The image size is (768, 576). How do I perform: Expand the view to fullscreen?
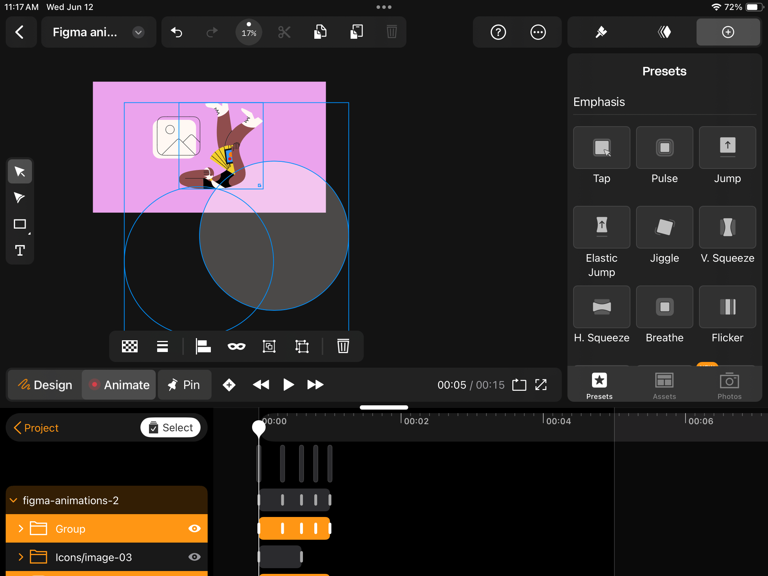[541, 385]
